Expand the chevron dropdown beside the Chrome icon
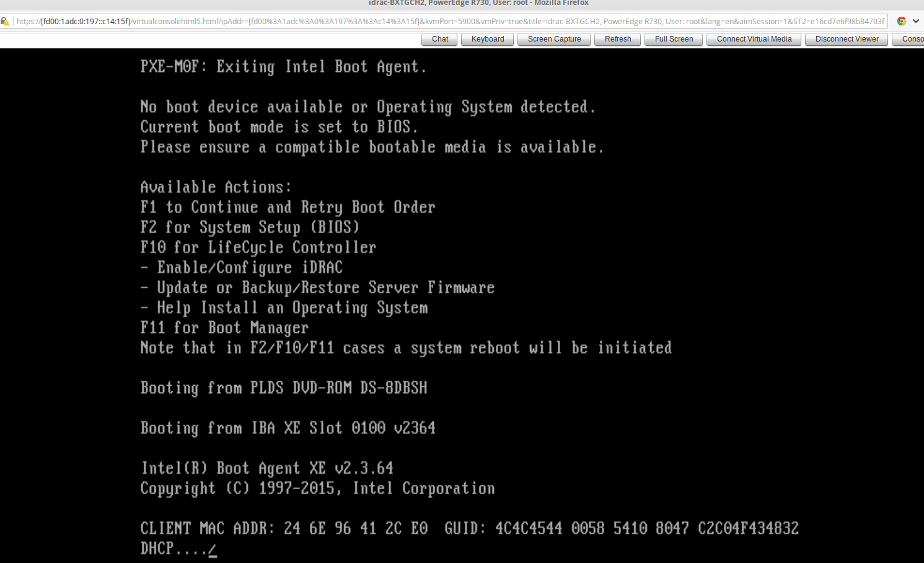 tap(916, 21)
